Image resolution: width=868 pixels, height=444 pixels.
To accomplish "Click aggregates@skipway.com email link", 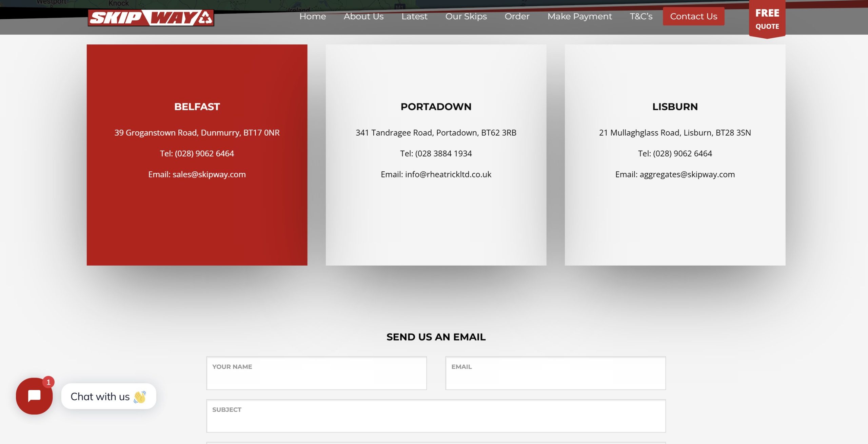I will click(x=687, y=174).
